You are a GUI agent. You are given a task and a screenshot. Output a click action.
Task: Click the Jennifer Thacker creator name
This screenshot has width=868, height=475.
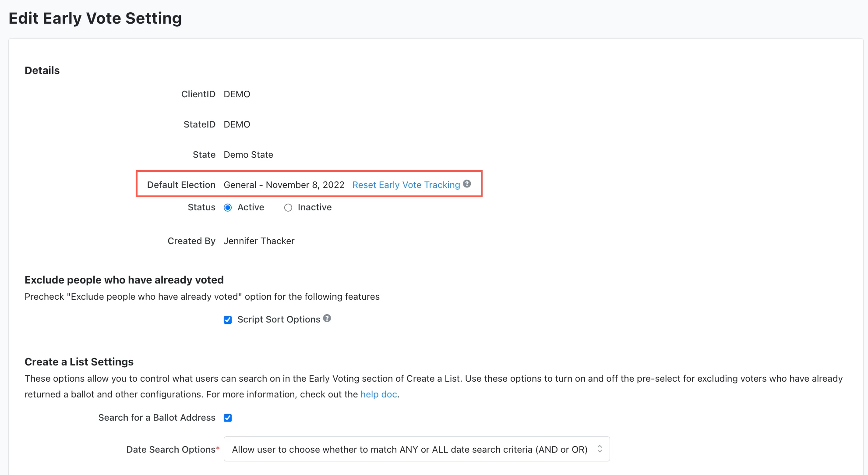259,241
